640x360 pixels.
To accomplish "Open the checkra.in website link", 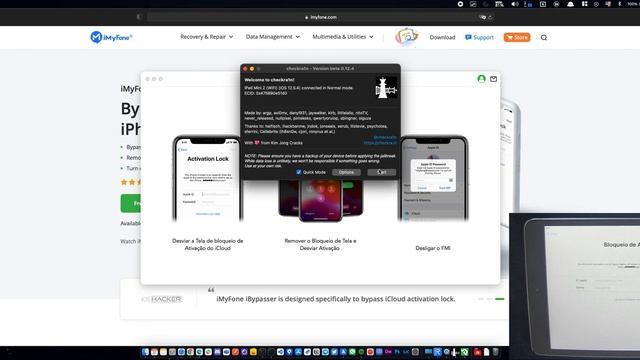I will [380, 143].
